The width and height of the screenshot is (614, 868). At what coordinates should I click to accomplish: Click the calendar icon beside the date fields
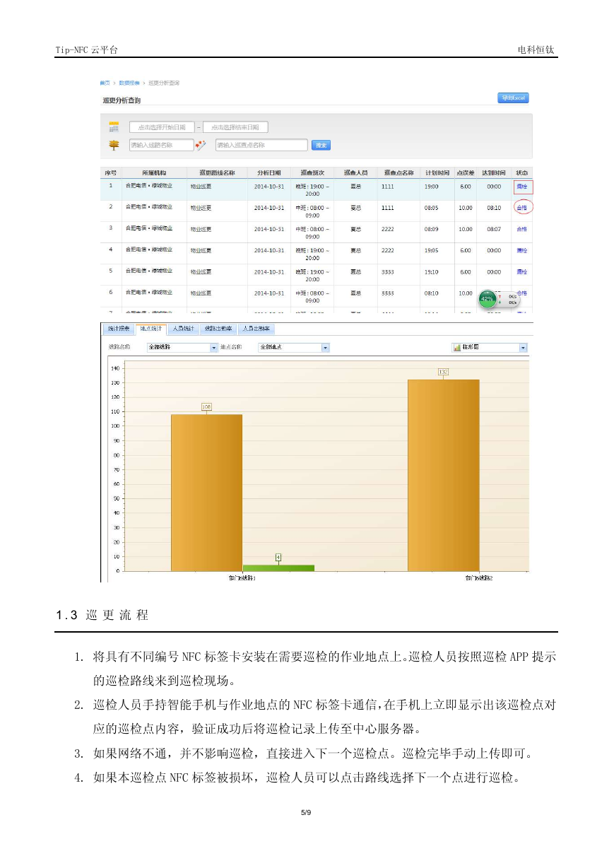113,127
